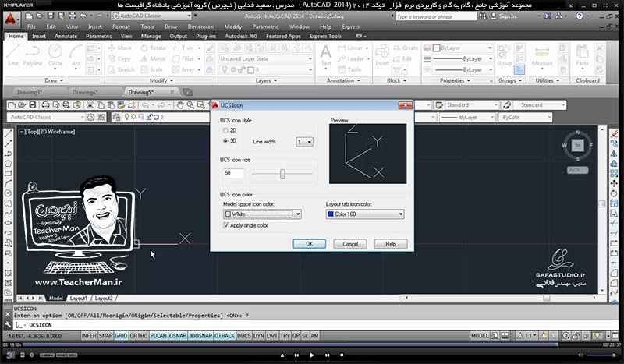Image resolution: width=624 pixels, height=364 pixels.
Task: Click the MODEL button in status bar
Action: (x=480, y=336)
